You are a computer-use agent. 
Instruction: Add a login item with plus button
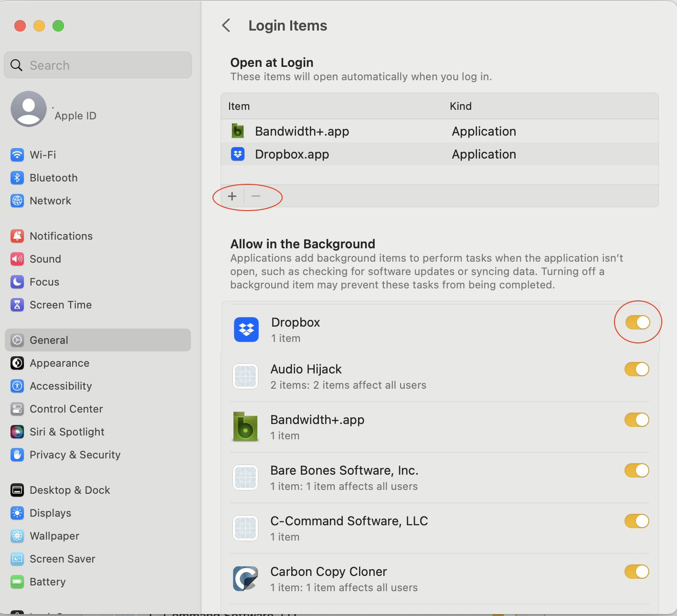click(x=232, y=196)
